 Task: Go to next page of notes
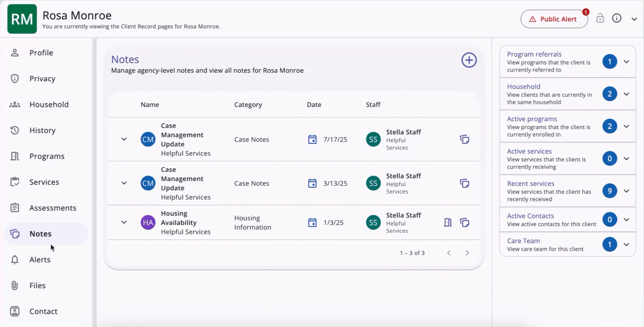[x=467, y=253]
